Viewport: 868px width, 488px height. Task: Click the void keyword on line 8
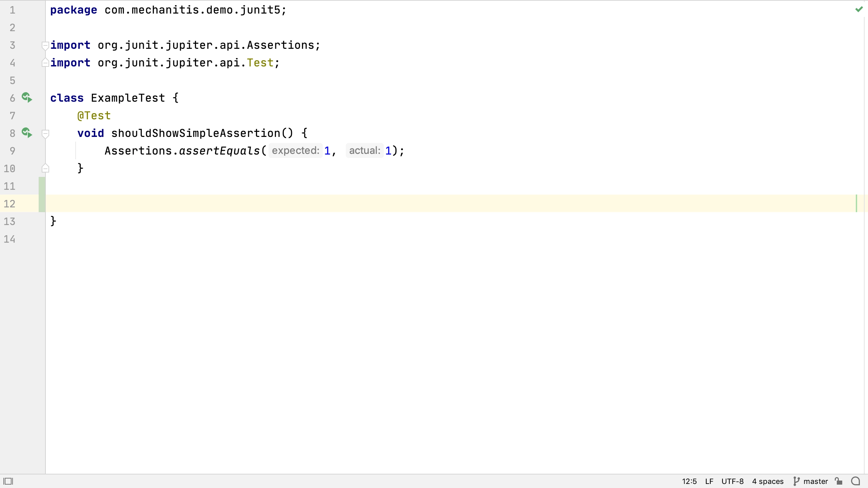(x=91, y=133)
